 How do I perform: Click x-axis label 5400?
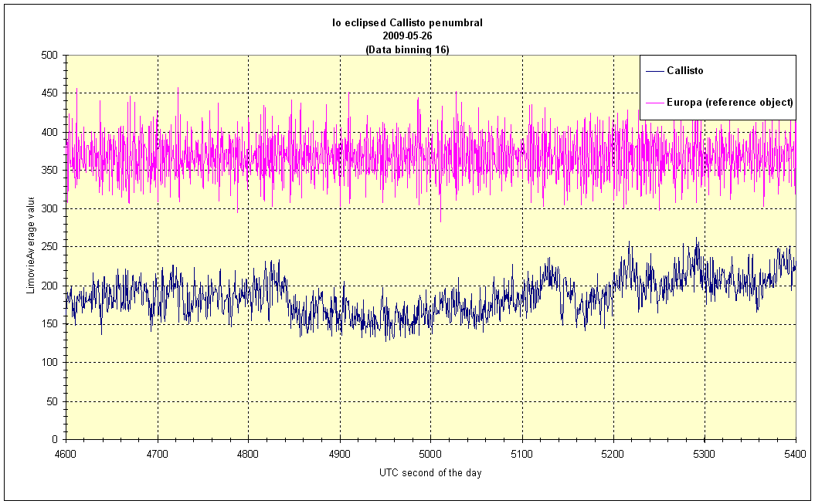(x=796, y=454)
